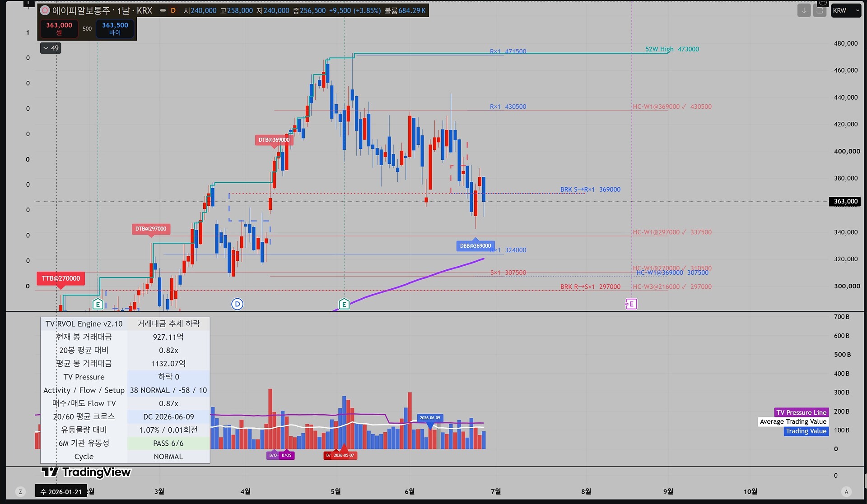Expand the collapsed indicators legend showing 49
The height and width of the screenshot is (504, 867).
(x=51, y=48)
